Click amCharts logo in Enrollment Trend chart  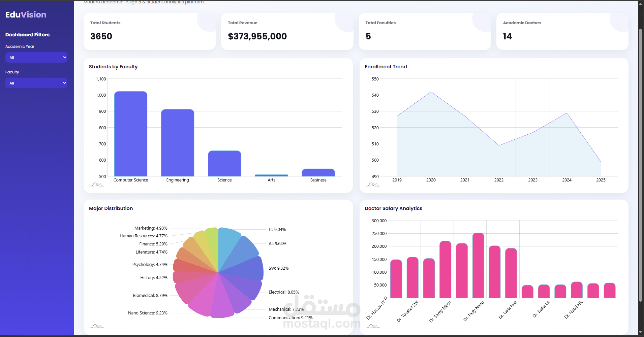point(373,184)
